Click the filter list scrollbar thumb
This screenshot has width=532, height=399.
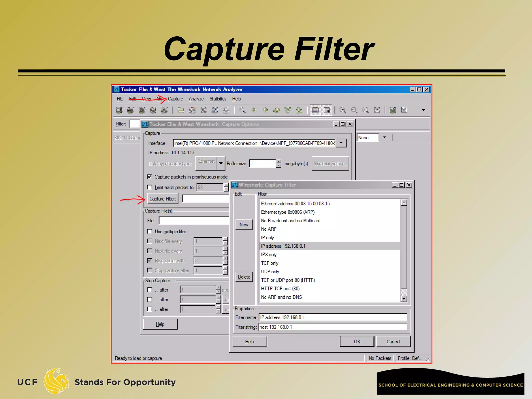pyautogui.click(x=404, y=247)
